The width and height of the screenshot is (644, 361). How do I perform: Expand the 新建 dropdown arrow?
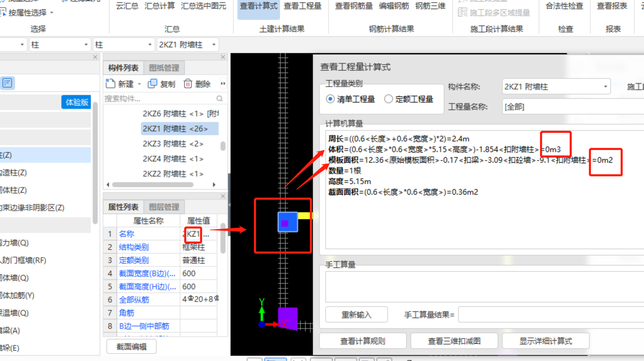pyautogui.click(x=139, y=84)
